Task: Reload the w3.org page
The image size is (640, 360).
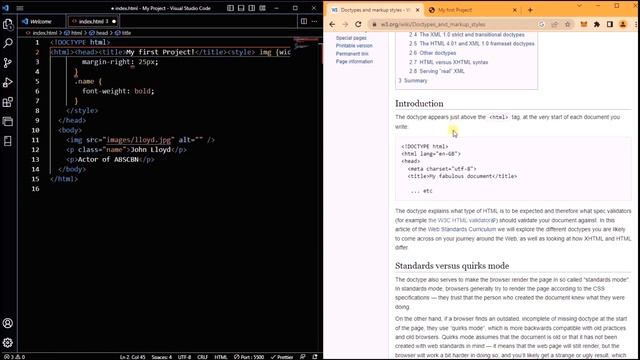Action: pyautogui.click(x=358, y=24)
